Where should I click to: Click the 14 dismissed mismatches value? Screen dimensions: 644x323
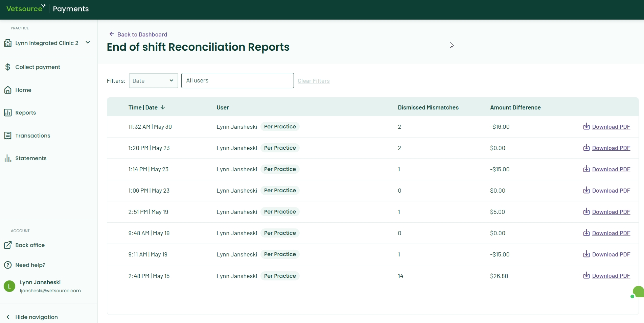[x=400, y=276]
